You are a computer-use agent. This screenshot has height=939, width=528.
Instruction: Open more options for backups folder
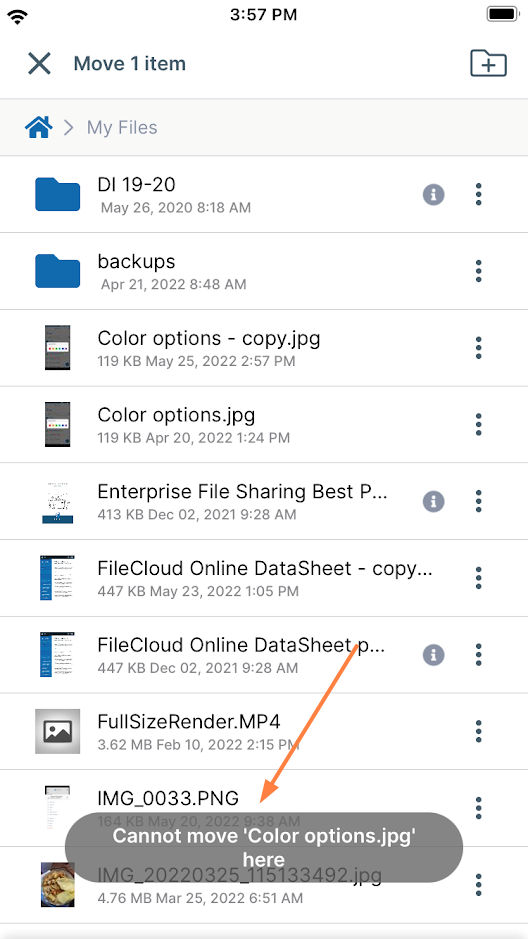(x=478, y=271)
